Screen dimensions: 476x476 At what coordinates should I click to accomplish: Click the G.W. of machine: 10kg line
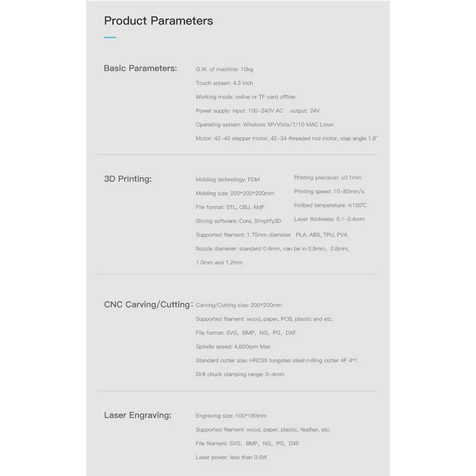(224, 69)
